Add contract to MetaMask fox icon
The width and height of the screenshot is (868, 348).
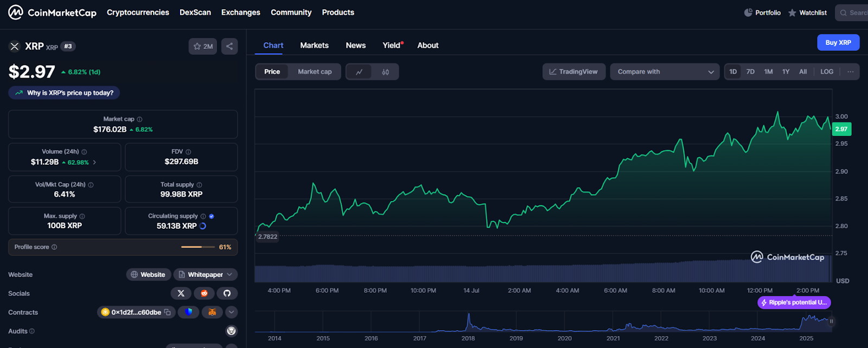pyautogui.click(x=212, y=312)
